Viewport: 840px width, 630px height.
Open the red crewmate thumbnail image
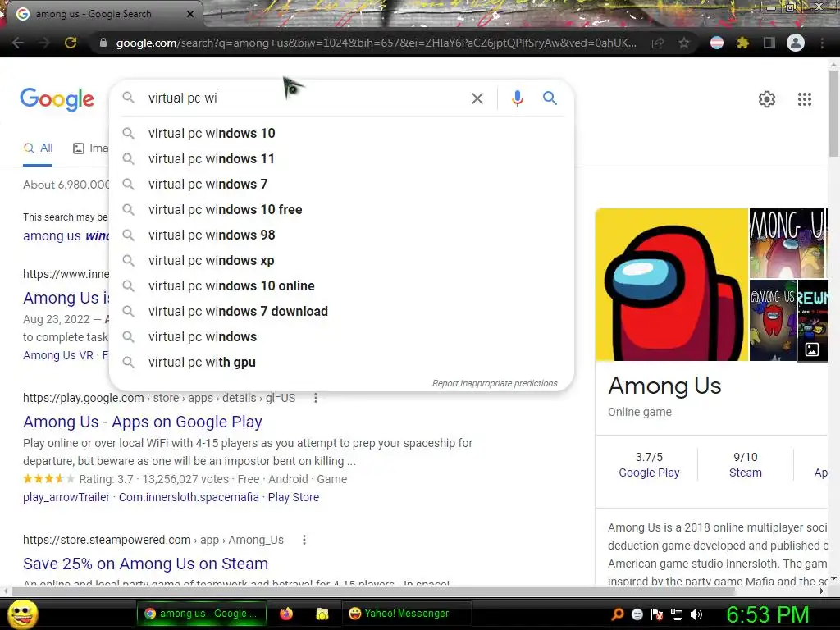[x=671, y=285]
